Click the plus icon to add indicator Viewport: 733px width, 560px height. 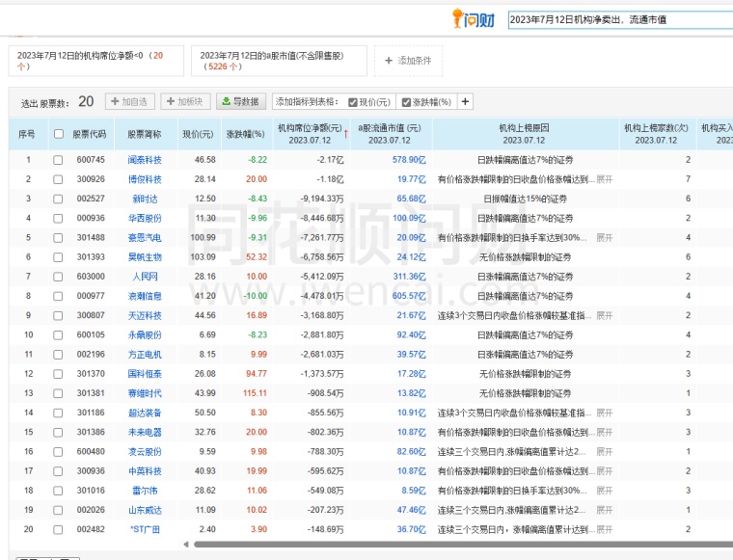click(465, 101)
